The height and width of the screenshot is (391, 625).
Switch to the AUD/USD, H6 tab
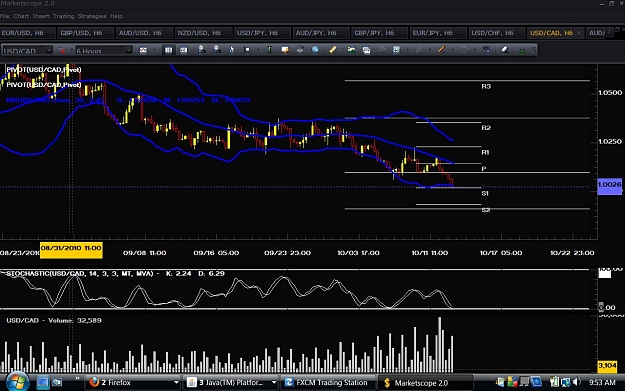pyautogui.click(x=144, y=33)
